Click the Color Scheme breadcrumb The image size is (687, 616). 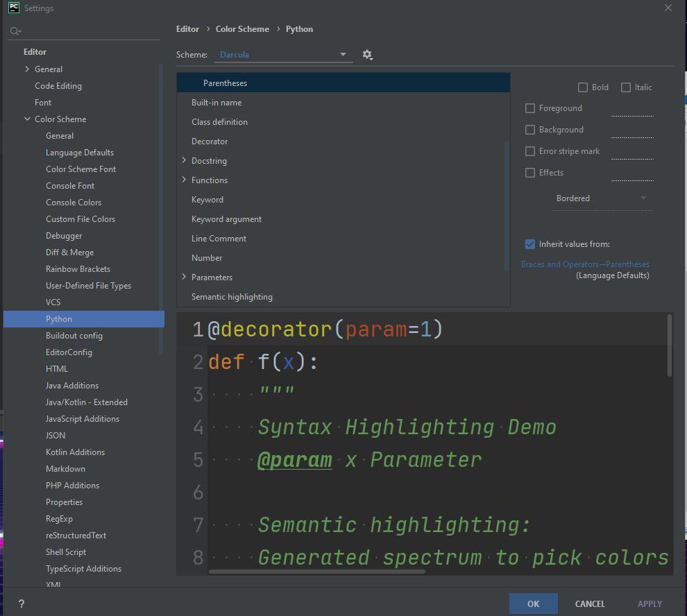(x=242, y=29)
